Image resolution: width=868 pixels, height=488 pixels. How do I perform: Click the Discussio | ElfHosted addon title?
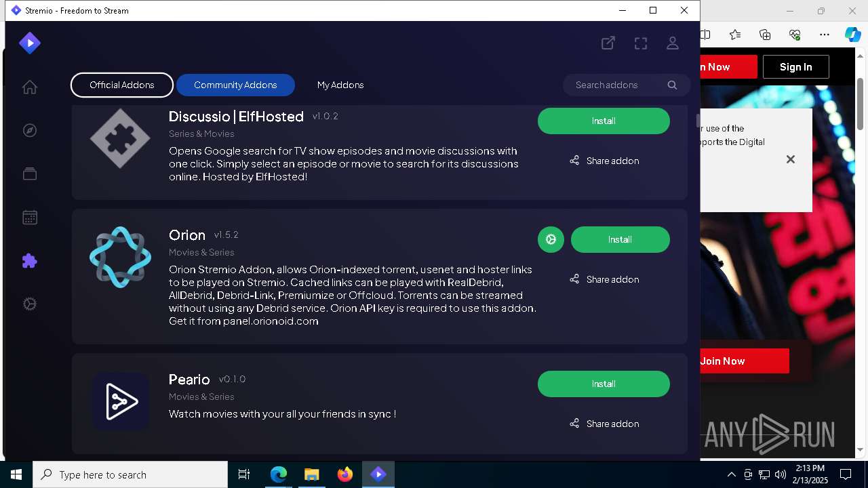click(236, 117)
